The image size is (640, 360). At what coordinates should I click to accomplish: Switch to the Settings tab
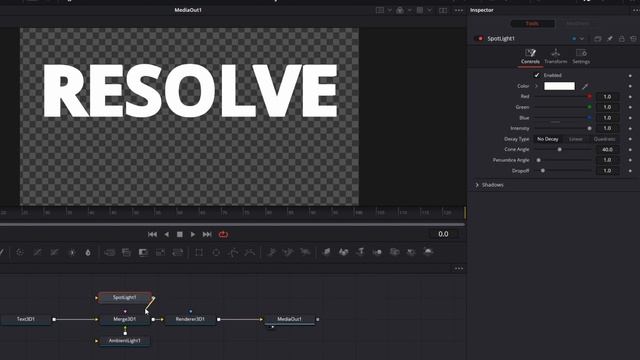click(x=581, y=56)
